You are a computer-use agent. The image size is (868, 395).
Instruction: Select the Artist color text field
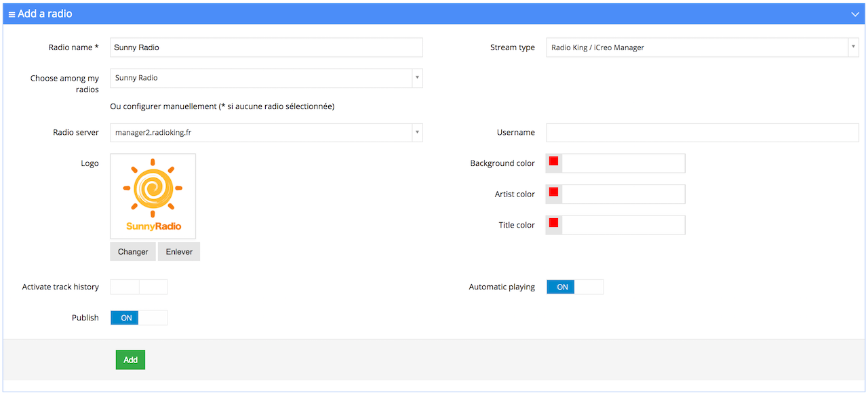(x=623, y=194)
